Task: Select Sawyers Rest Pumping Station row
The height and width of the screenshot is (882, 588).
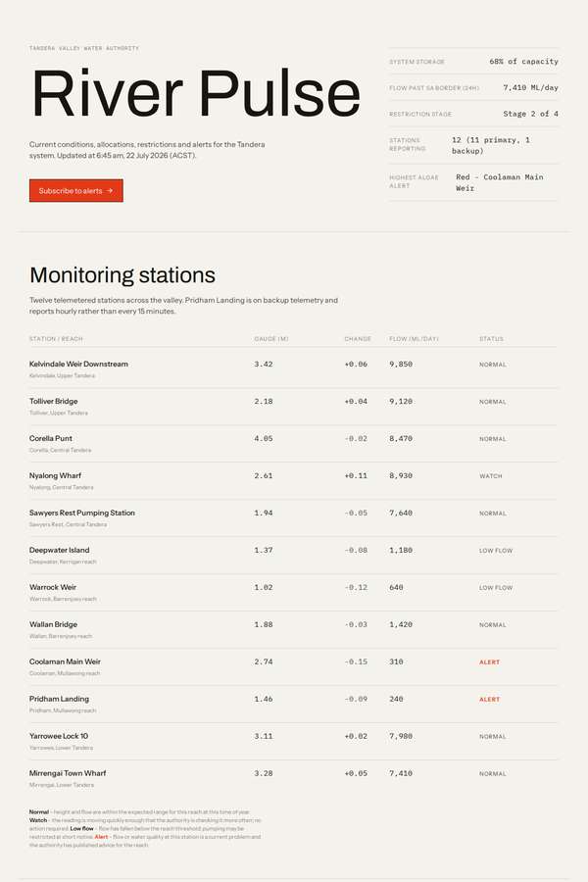Action: coord(293,518)
